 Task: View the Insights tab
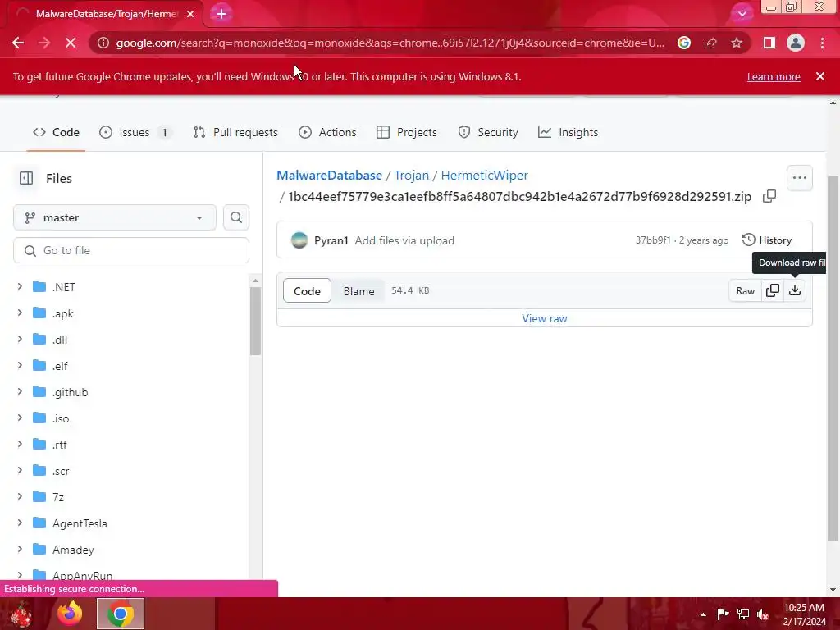click(568, 132)
